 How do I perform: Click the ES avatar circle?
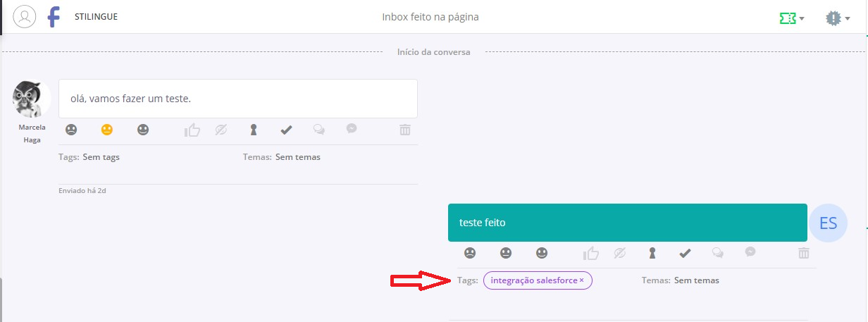coord(828,223)
